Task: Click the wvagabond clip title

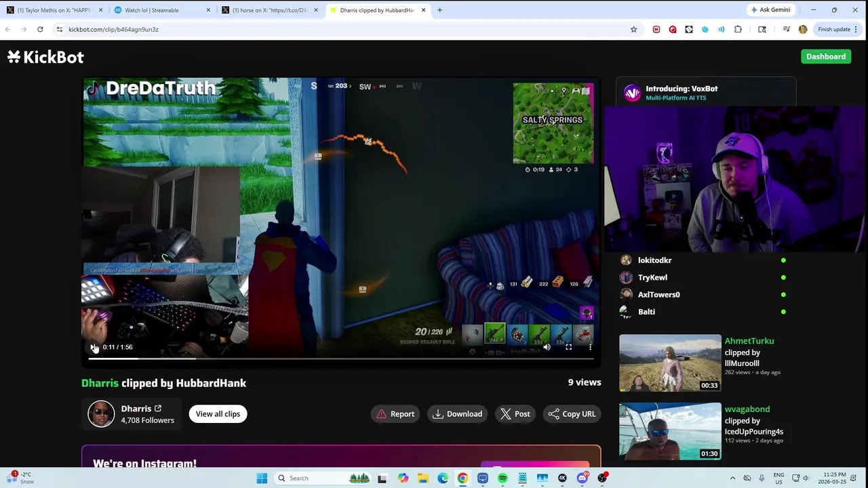Action: 747,409
